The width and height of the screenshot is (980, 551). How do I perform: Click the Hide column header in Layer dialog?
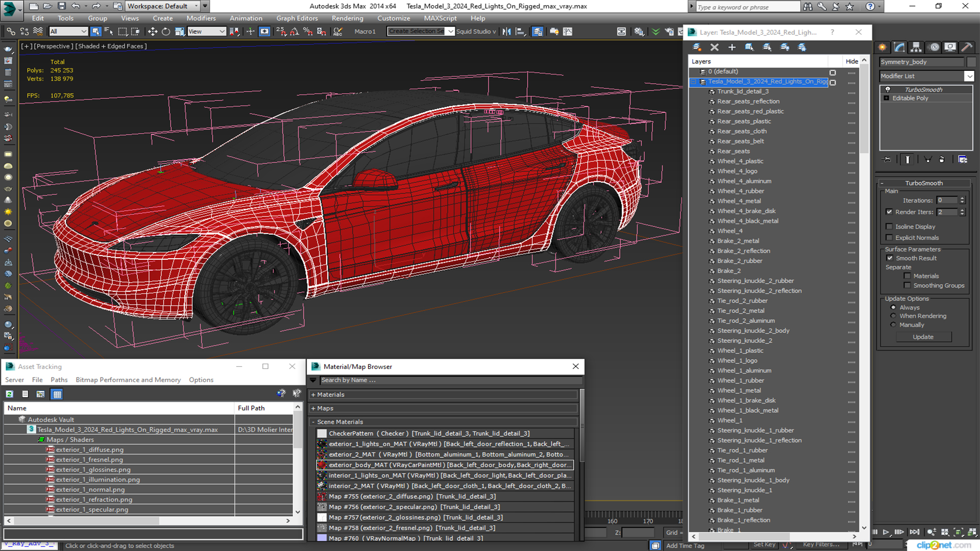[851, 62]
